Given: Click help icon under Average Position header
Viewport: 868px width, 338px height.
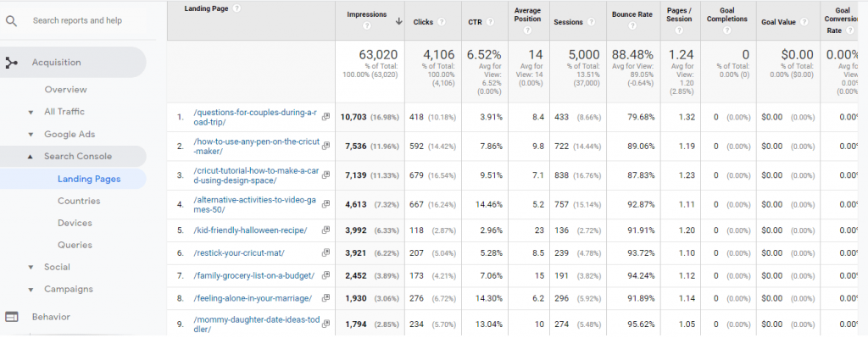Looking at the screenshot, I should (527, 30).
